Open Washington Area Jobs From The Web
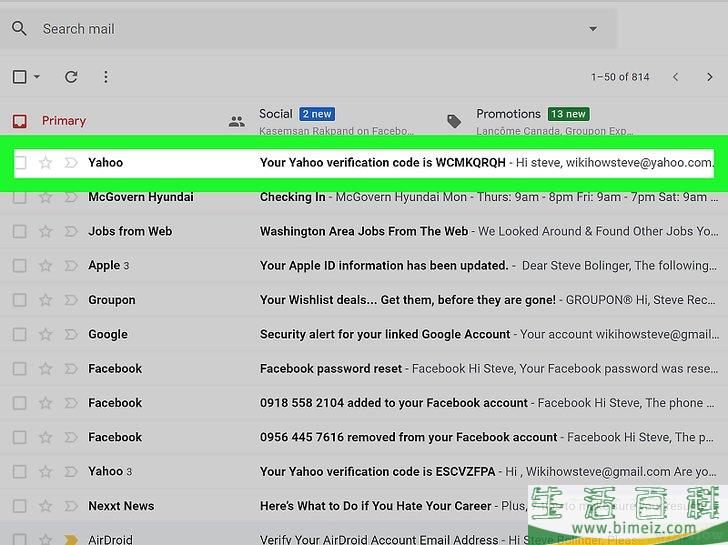 pos(364,231)
